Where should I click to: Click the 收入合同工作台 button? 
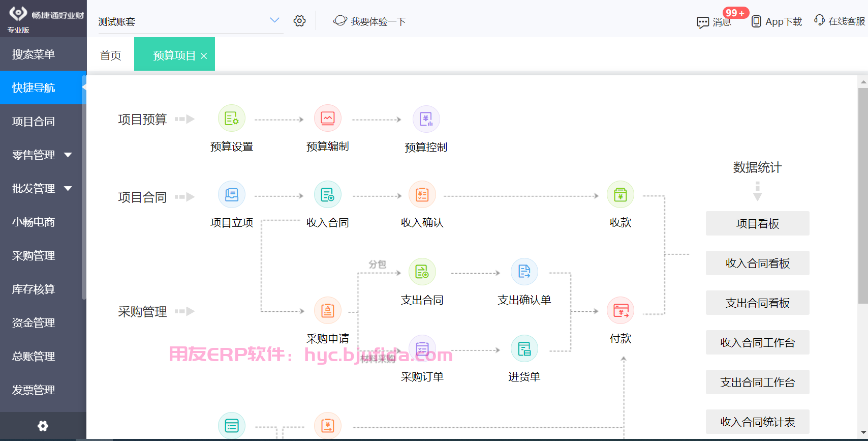click(x=758, y=342)
